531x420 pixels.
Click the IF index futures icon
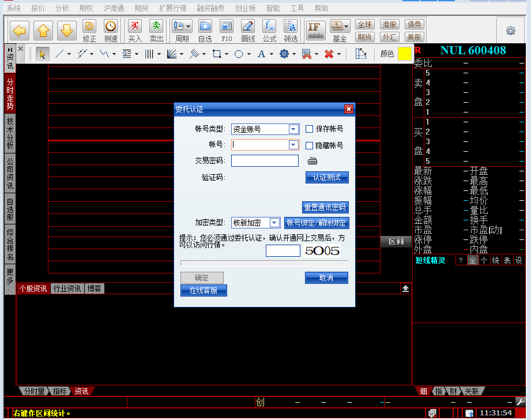[x=315, y=29]
